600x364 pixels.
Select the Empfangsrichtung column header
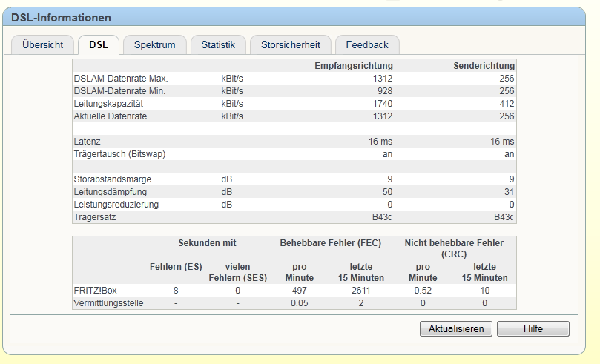click(353, 66)
